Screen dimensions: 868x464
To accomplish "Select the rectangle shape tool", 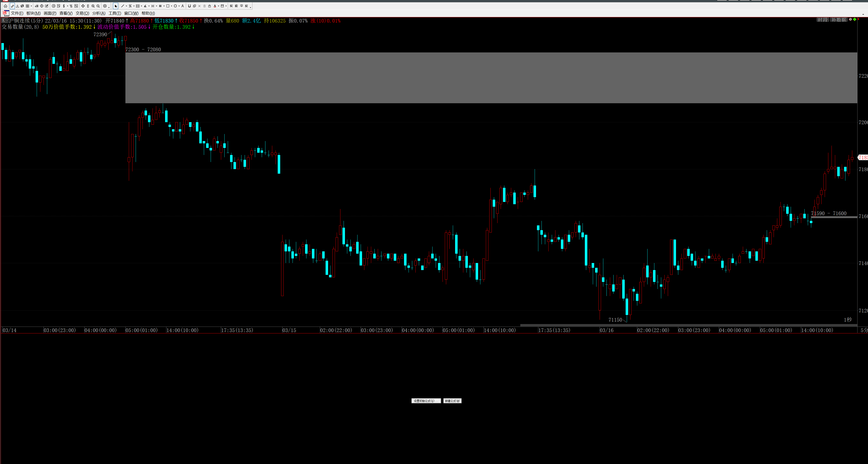I will click(x=168, y=6).
